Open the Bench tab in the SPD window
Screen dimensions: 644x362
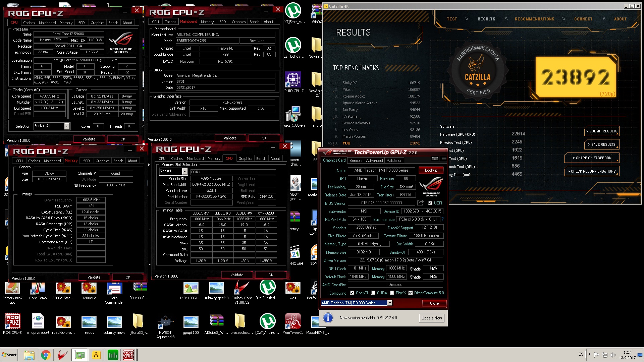click(261, 159)
